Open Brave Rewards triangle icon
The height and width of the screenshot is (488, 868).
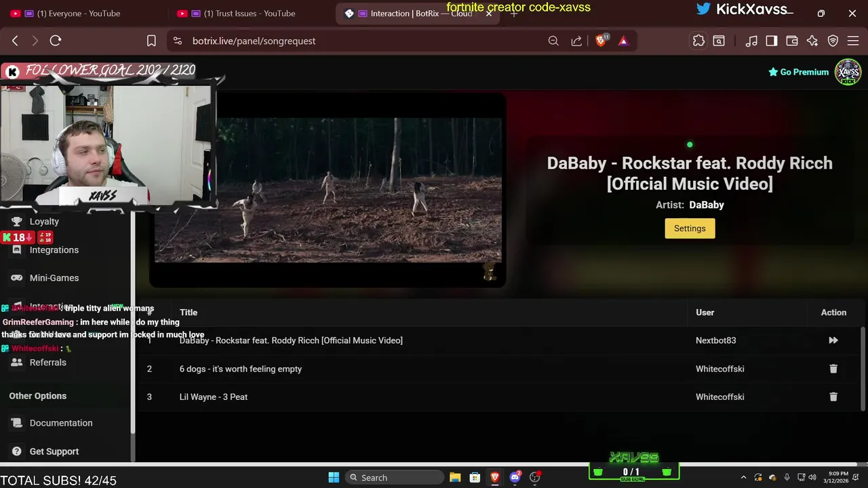point(623,41)
